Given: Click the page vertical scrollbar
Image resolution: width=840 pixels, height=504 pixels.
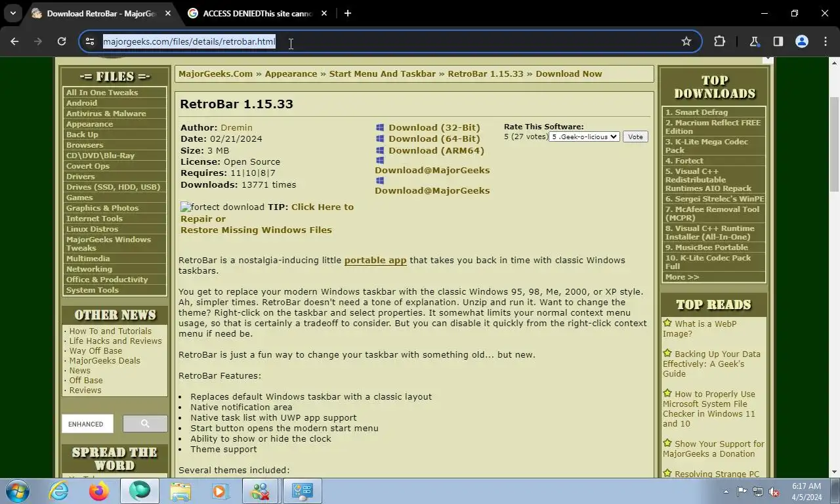Looking at the screenshot, I should click(x=835, y=144).
